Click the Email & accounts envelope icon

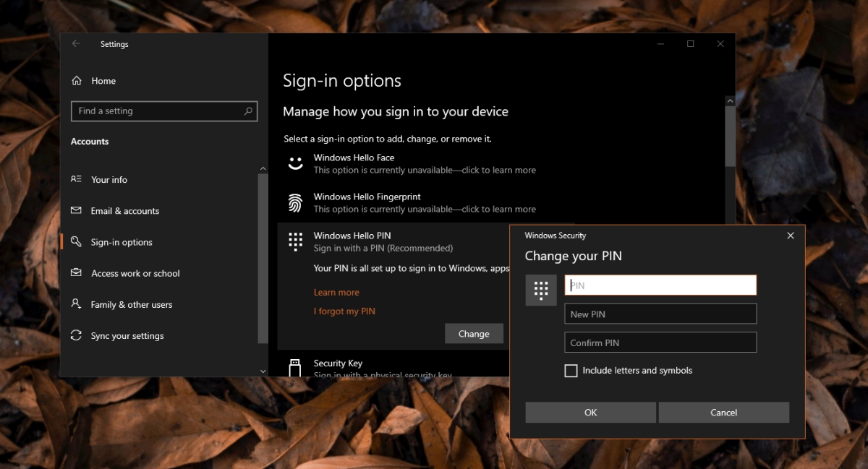pyautogui.click(x=76, y=211)
